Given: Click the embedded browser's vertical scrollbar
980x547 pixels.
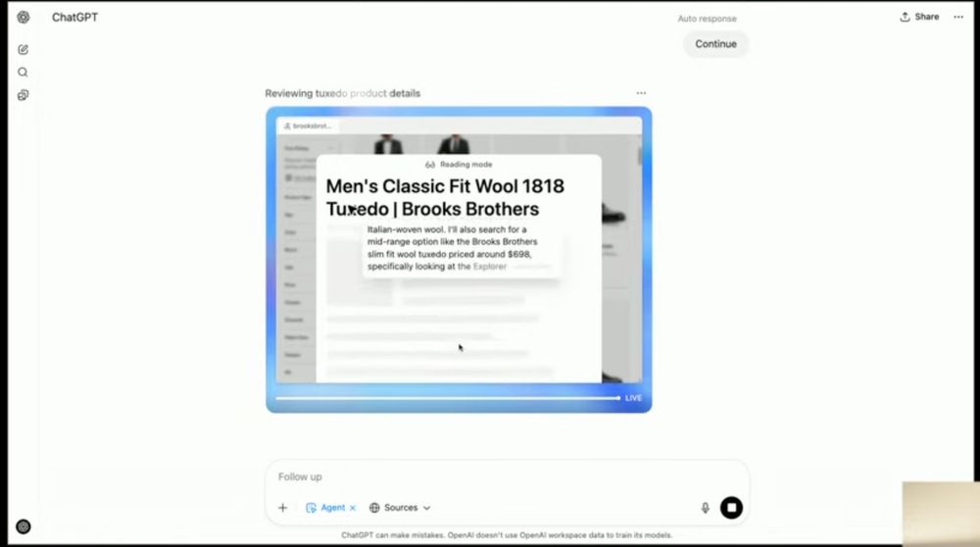Looking at the screenshot, I should [639, 156].
